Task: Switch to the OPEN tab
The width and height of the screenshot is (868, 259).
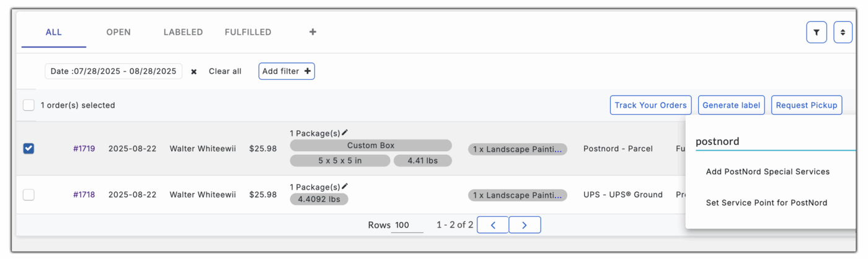Action: (118, 32)
